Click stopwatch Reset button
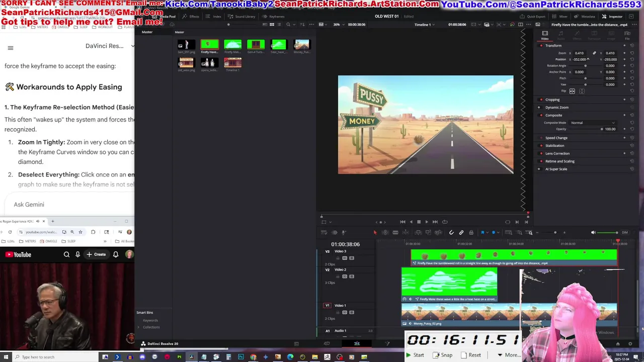This screenshot has height=362, width=644. click(x=471, y=355)
